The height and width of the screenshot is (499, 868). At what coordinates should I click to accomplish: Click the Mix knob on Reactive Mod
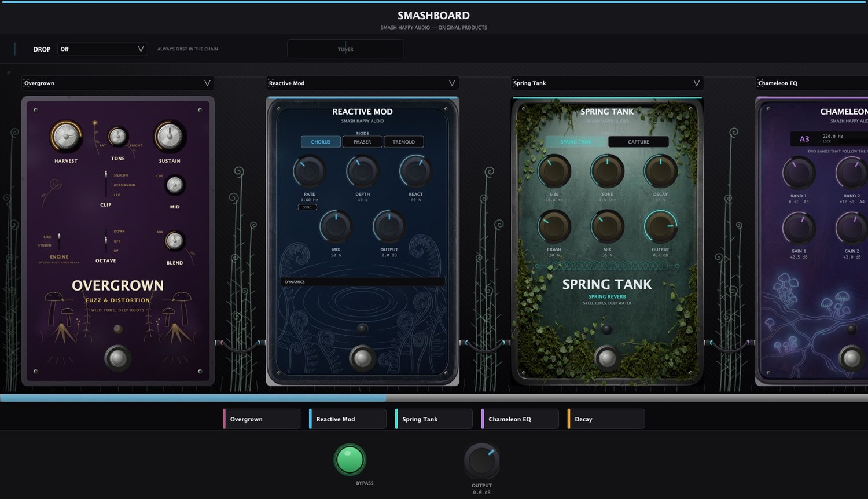click(336, 227)
